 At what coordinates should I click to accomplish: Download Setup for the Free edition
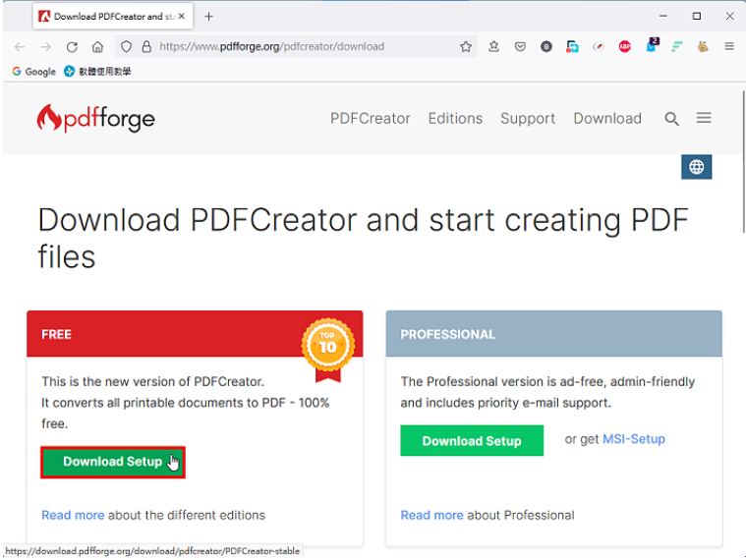[x=113, y=462]
